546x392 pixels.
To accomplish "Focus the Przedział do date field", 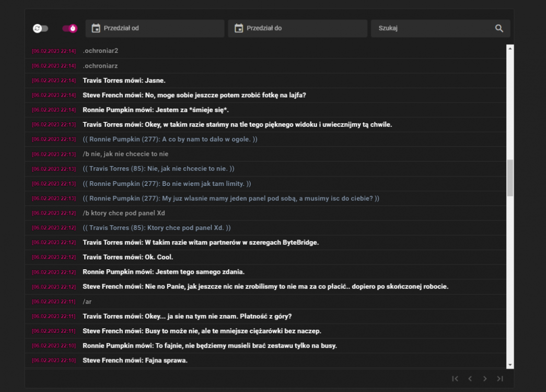I will tap(297, 28).
